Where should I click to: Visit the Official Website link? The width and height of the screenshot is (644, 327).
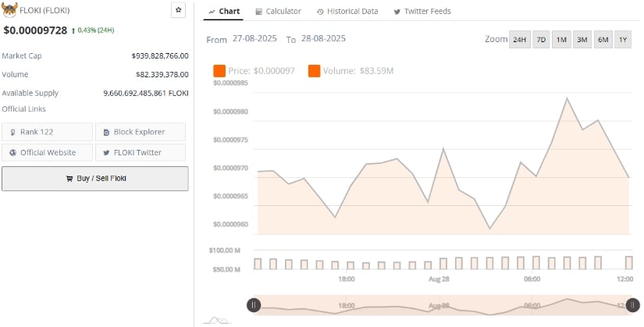[48, 152]
